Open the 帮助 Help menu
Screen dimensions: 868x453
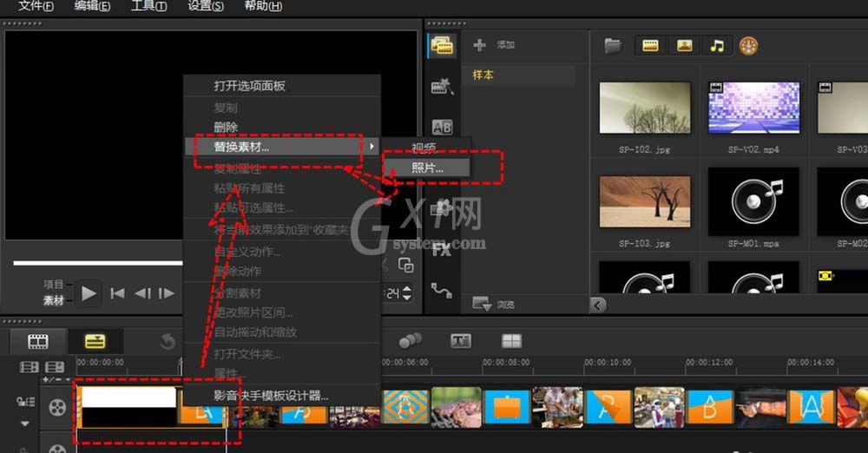pos(263,5)
